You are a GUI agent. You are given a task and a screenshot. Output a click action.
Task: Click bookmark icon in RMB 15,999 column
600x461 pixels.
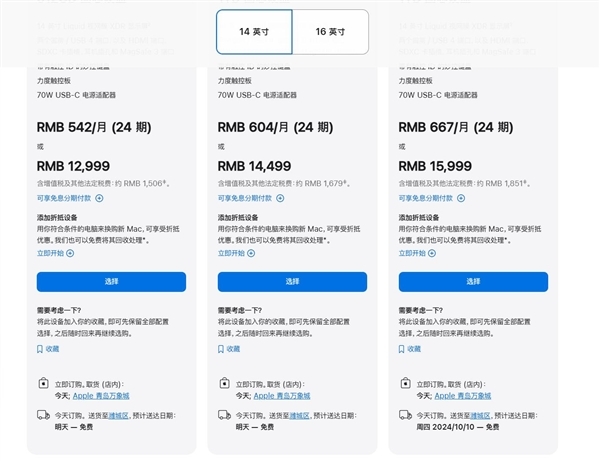403,349
